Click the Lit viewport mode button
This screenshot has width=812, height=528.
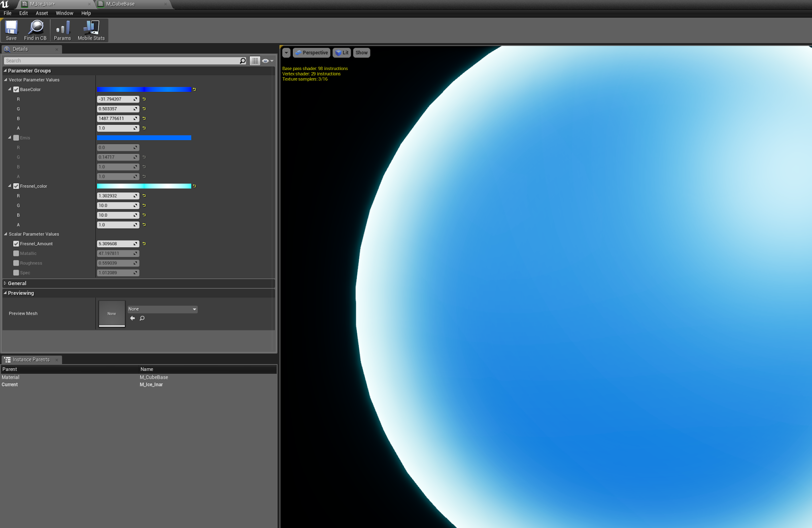pos(341,53)
